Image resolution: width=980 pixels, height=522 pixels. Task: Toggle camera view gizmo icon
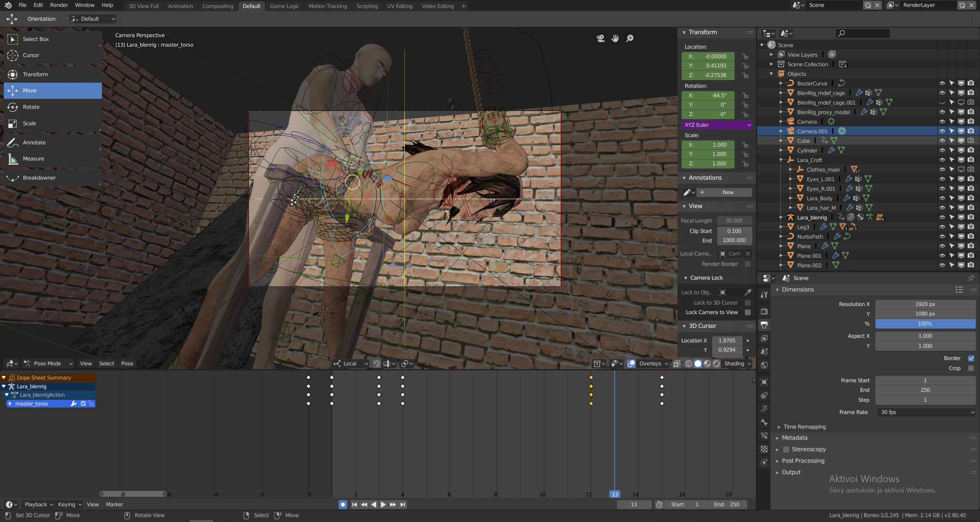point(600,38)
